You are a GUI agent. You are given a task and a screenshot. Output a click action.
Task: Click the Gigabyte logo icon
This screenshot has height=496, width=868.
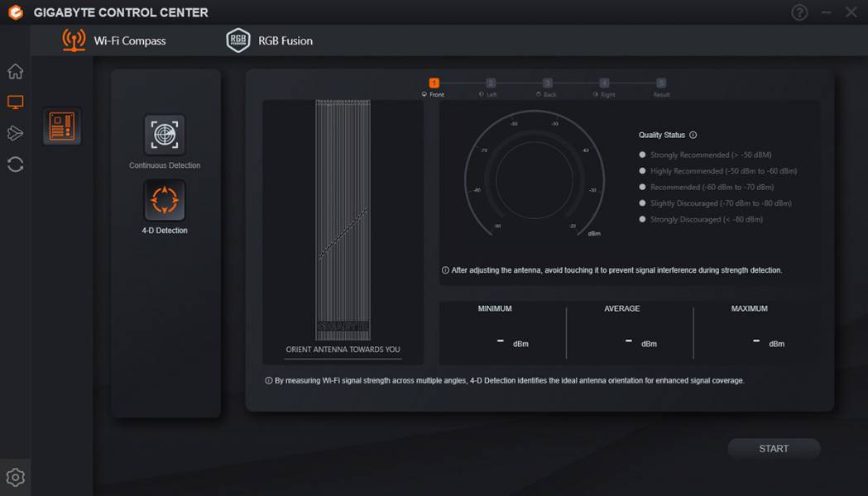(16, 12)
